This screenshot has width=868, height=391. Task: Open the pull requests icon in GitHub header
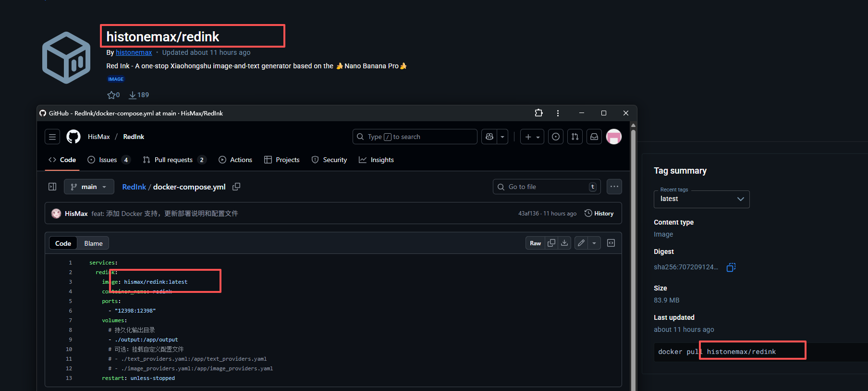tap(575, 137)
